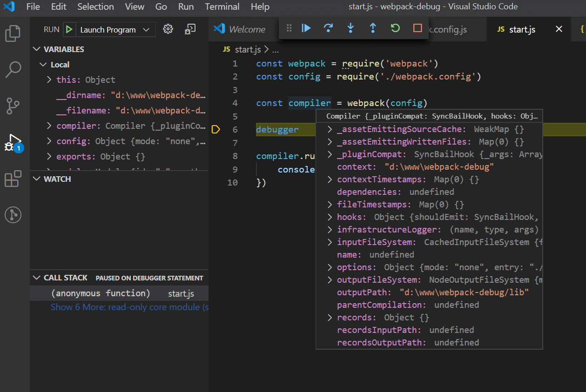Click the __dirname variable row
Viewport: 586px width, 392px height.
[119, 95]
